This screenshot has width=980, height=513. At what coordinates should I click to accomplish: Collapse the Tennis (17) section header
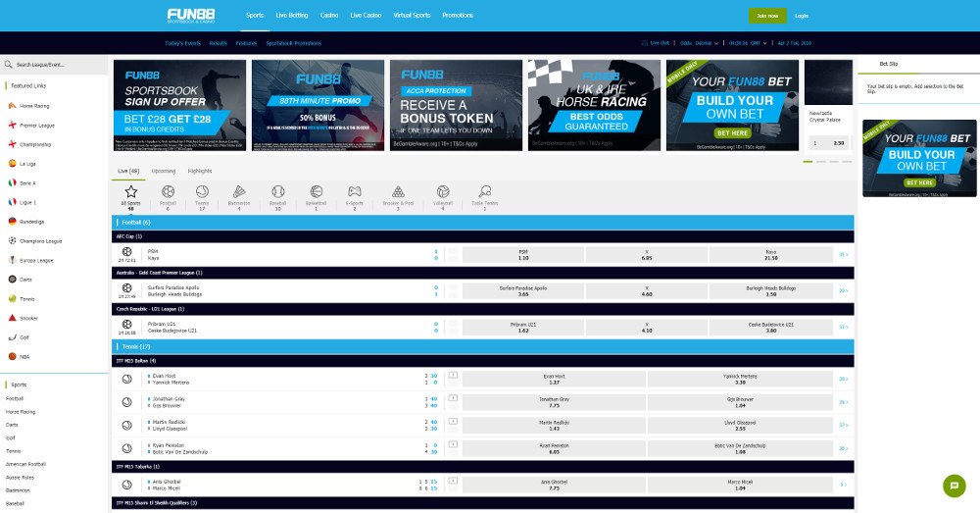482,346
